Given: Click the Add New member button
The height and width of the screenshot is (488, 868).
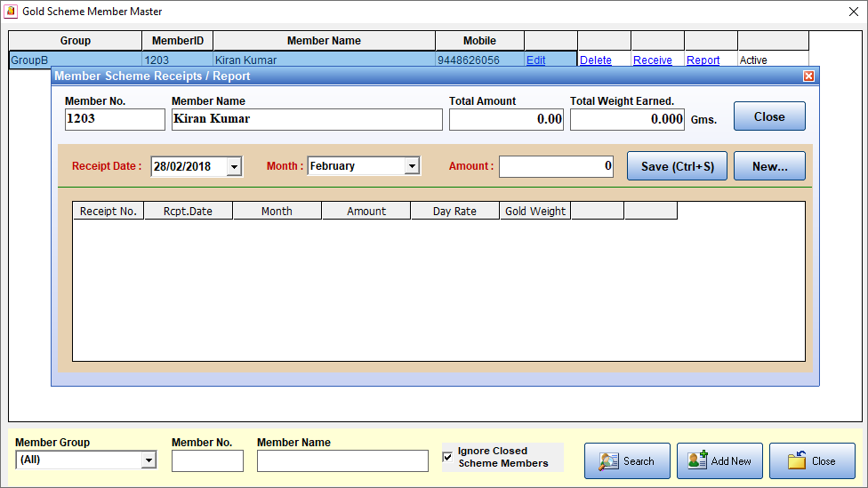Looking at the screenshot, I should click(719, 460).
